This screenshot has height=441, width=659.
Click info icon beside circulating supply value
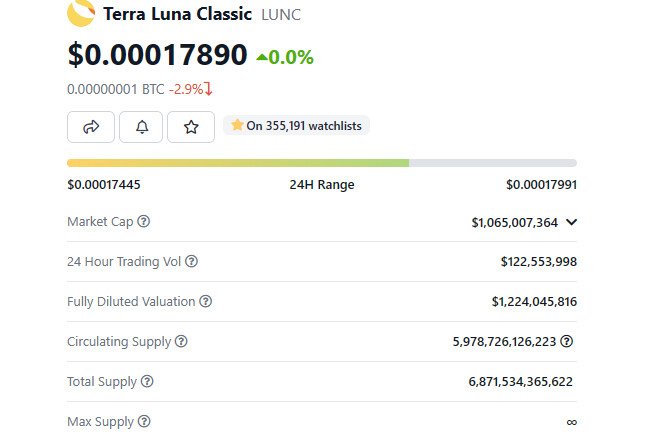[567, 342]
